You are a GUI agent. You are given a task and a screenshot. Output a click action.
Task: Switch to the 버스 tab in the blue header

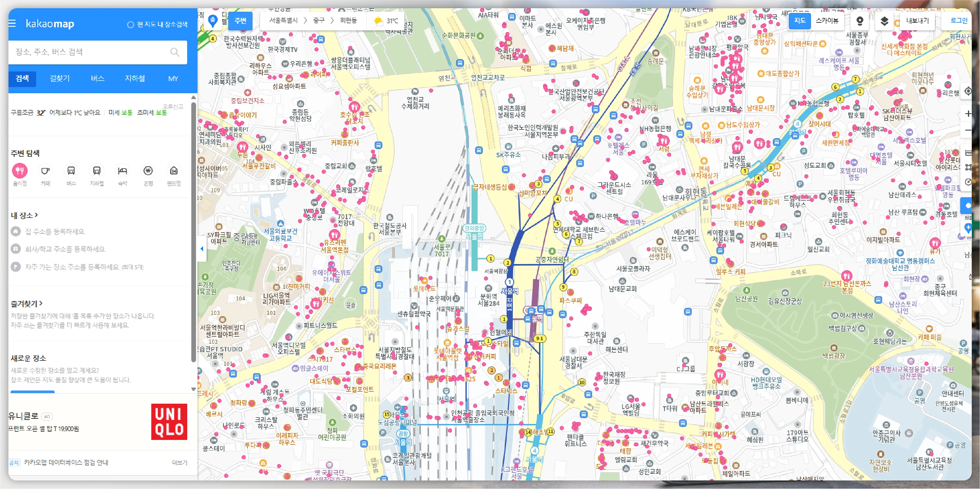pos(97,79)
